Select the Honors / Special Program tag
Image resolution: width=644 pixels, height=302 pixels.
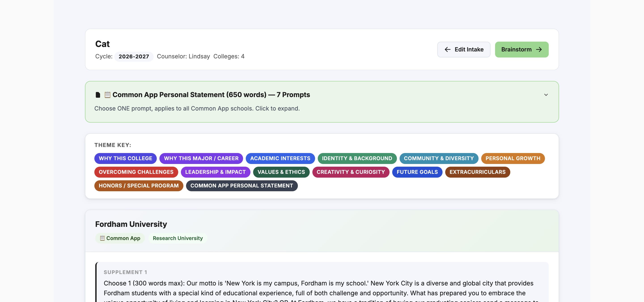[139, 186]
